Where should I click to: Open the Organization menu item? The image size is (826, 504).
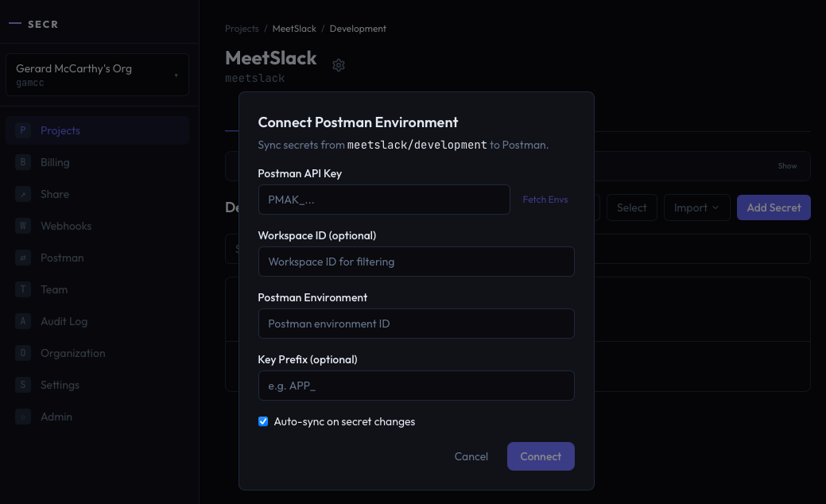[72, 353]
